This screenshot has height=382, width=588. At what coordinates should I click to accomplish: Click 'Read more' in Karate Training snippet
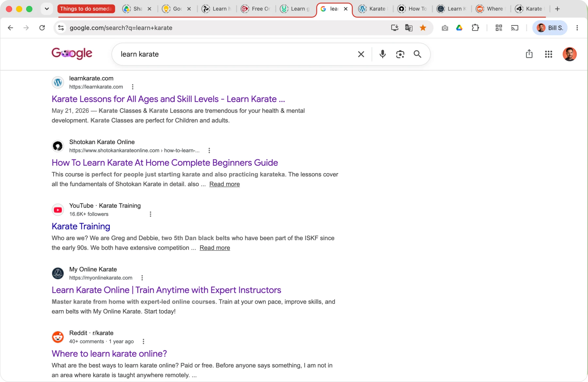[x=215, y=248]
